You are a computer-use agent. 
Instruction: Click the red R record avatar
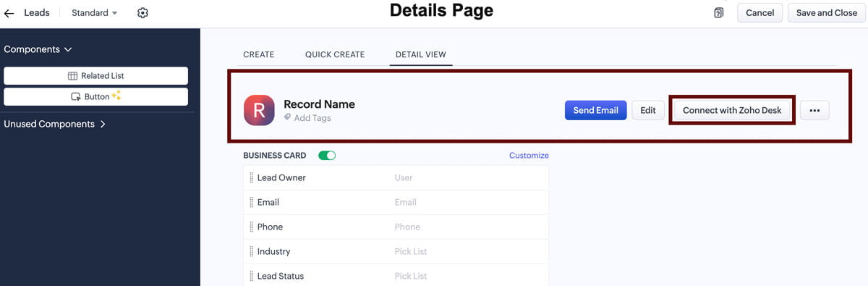coord(259,110)
